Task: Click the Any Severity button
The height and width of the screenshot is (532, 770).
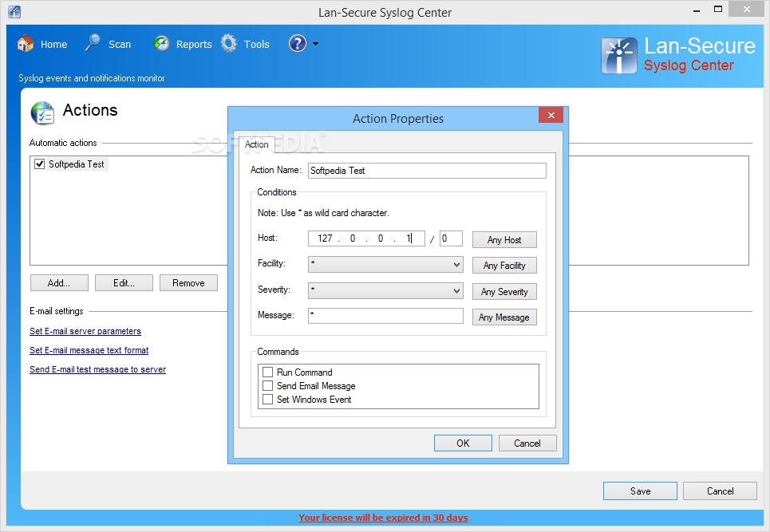Action: pos(504,291)
